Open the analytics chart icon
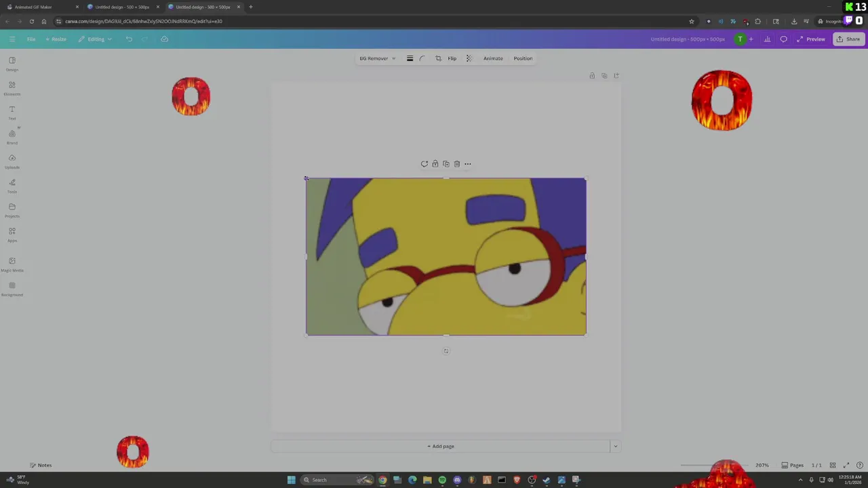The height and width of the screenshot is (488, 868). point(768,39)
